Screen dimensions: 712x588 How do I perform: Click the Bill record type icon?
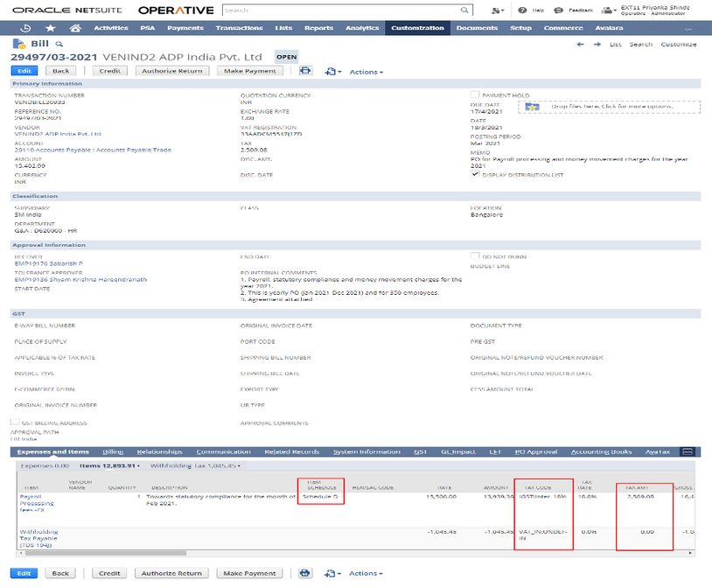tap(19, 44)
